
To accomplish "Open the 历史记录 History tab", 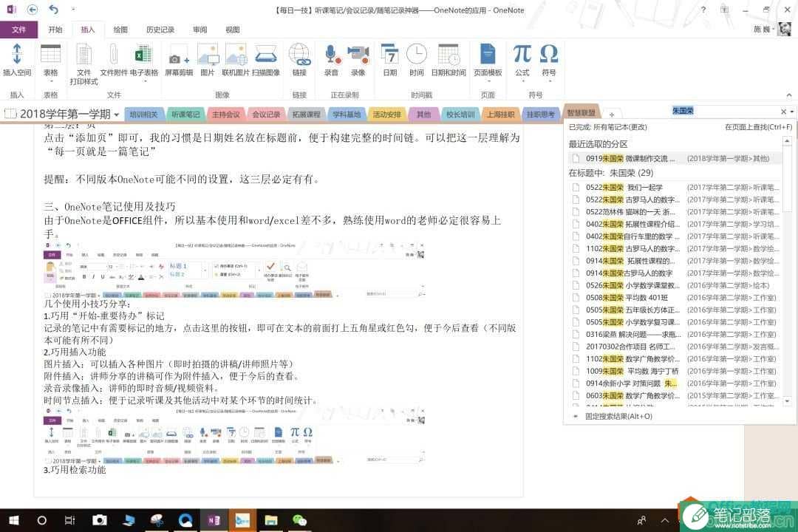I will coord(160,30).
